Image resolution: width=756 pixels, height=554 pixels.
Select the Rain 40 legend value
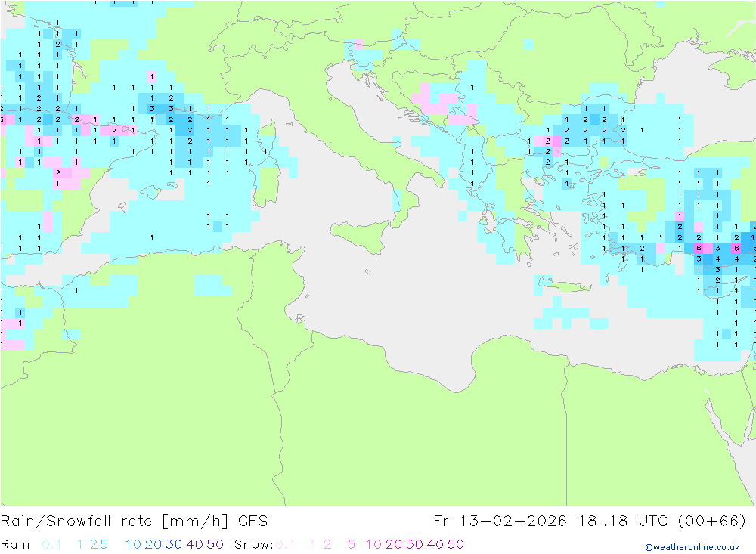(195, 544)
